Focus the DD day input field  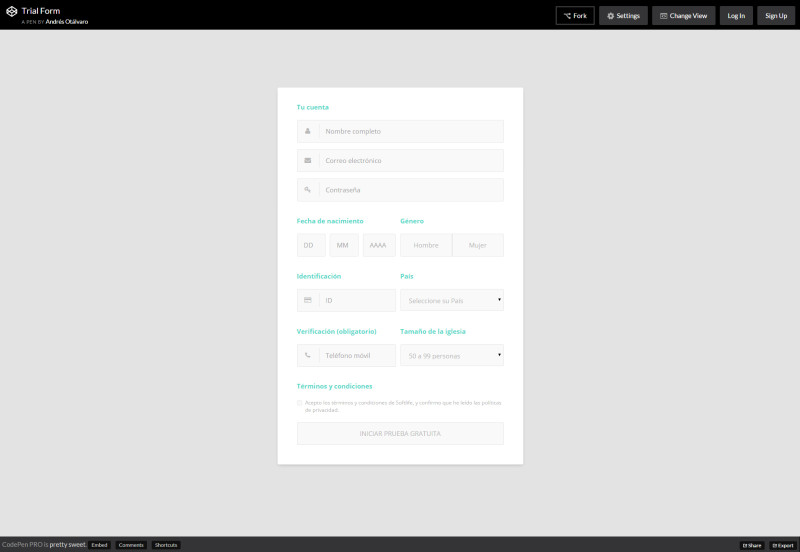click(x=311, y=245)
